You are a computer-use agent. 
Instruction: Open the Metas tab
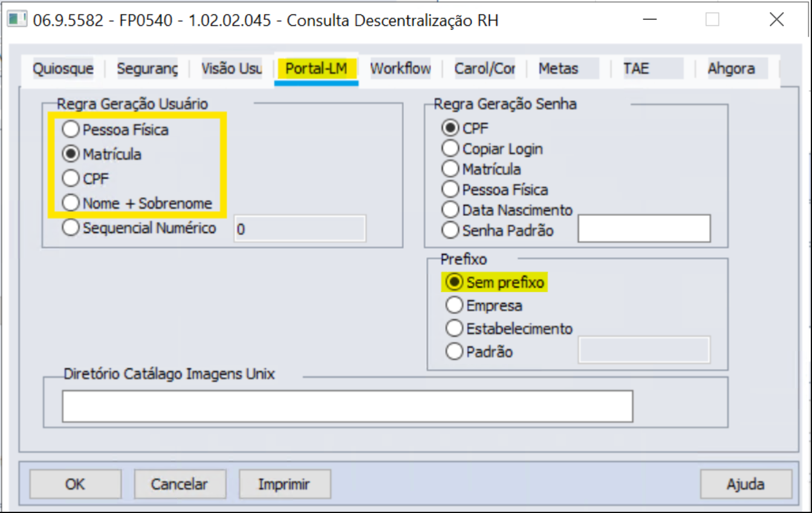tap(568, 68)
